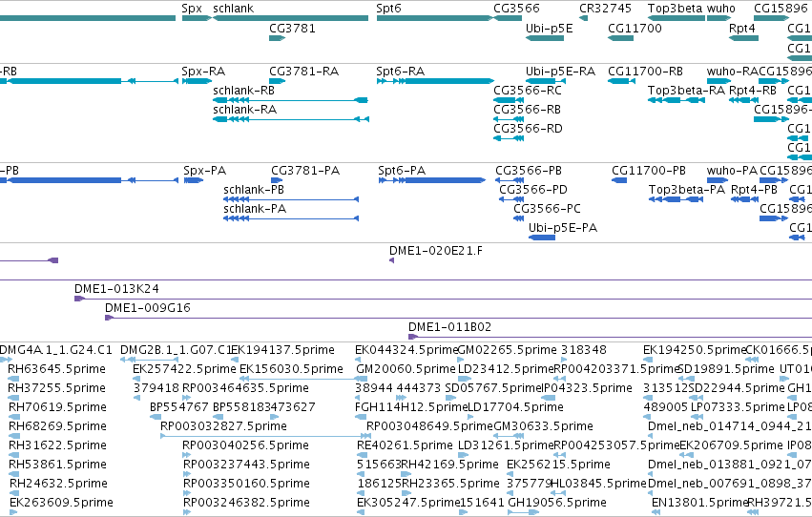The height and width of the screenshot is (517, 812).
Task: Select the Spt6-PA protein bar
Action: point(432,180)
